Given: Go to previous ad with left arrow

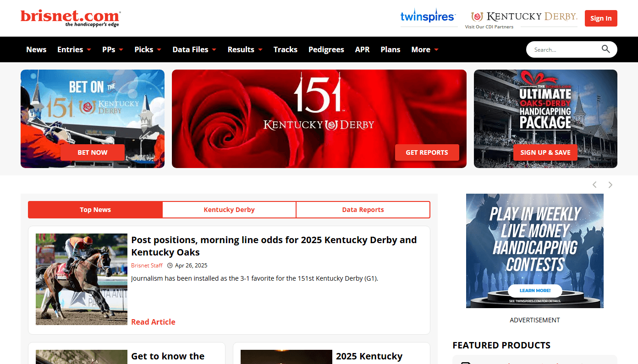Looking at the screenshot, I should tap(594, 185).
